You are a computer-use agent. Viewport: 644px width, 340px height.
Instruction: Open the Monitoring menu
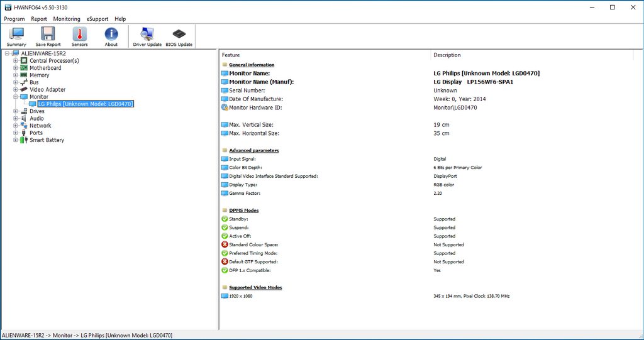[x=67, y=19]
